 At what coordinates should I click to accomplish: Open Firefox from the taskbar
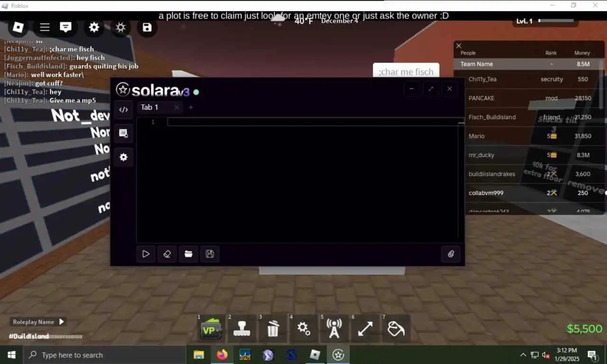pos(222,355)
